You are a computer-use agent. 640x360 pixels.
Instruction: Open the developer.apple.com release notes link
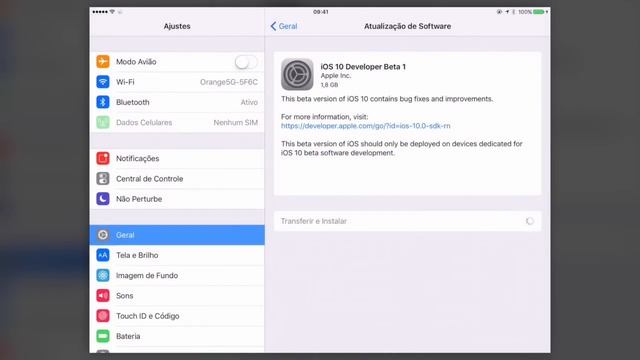pyautogui.click(x=366, y=126)
